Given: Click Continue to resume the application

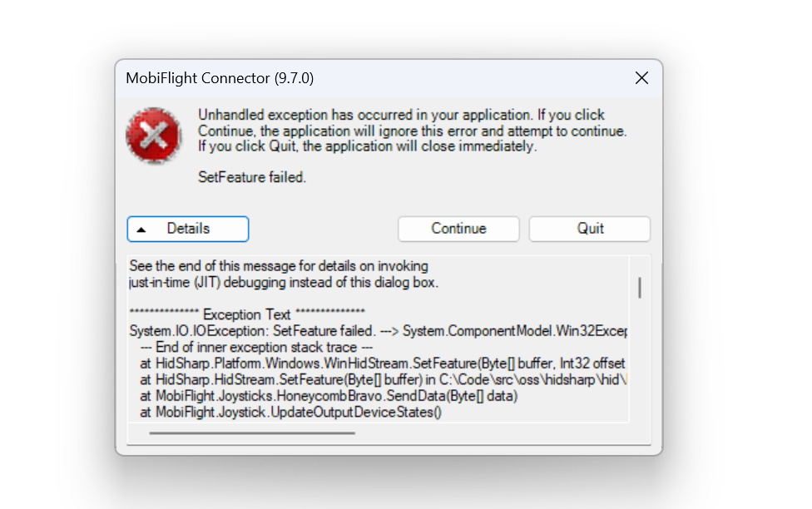Looking at the screenshot, I should pos(458,229).
